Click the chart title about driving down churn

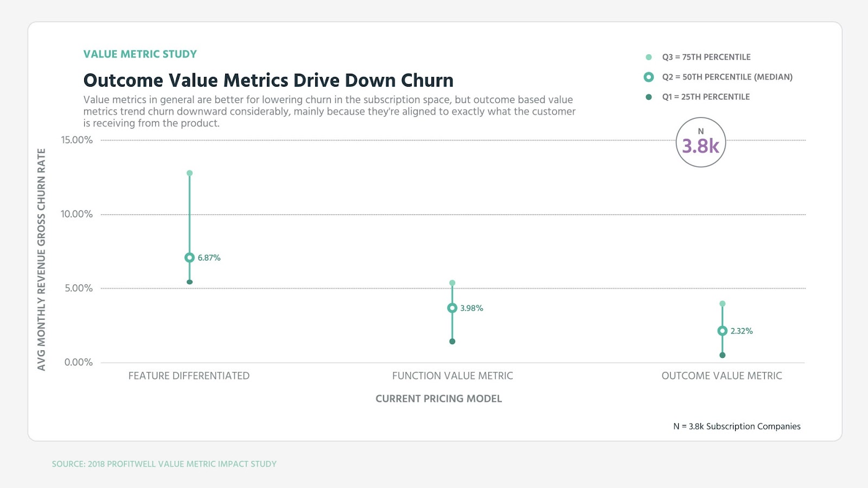point(268,80)
